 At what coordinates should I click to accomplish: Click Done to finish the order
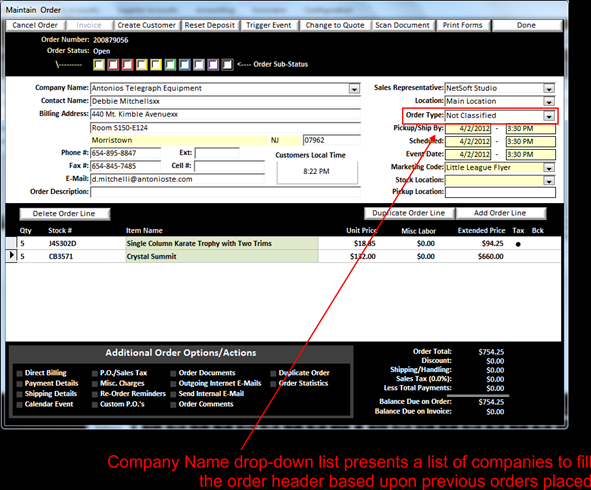[x=526, y=25]
